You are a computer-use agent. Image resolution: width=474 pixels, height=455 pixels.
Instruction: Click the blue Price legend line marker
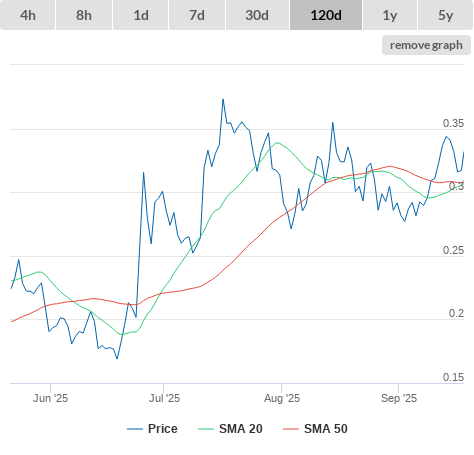pyautogui.click(x=135, y=429)
